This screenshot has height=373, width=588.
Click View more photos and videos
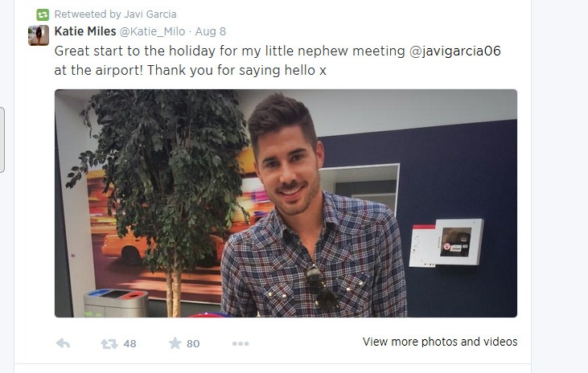(440, 342)
